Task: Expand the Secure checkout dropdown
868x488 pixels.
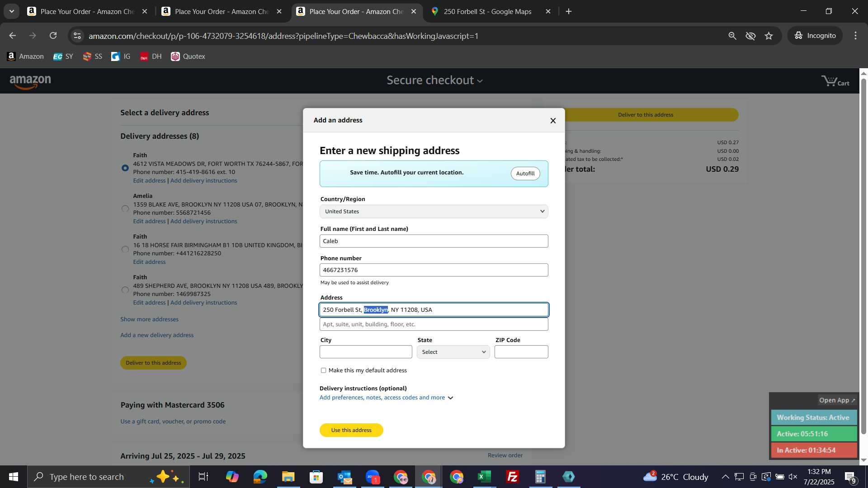Action: [x=434, y=80]
